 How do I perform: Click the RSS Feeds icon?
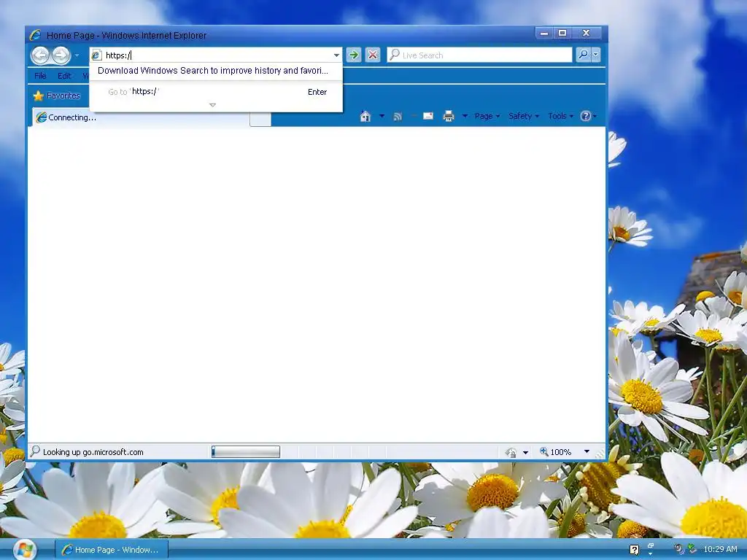[x=398, y=117]
